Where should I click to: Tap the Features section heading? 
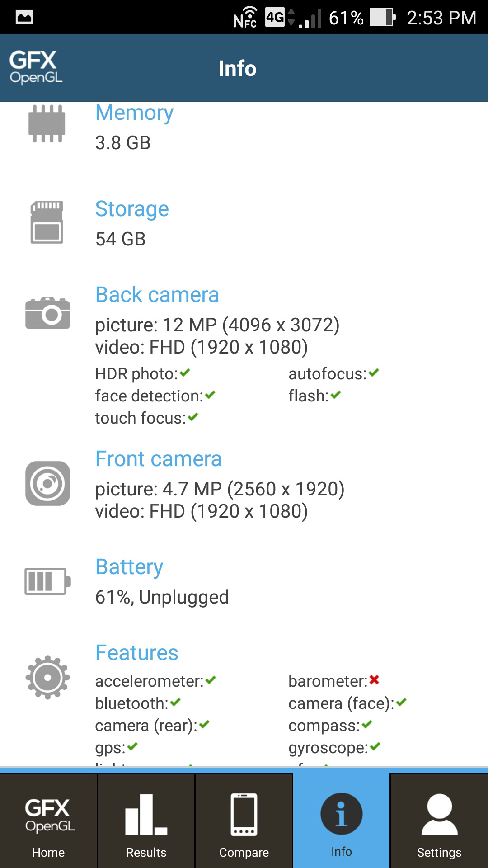point(136,653)
